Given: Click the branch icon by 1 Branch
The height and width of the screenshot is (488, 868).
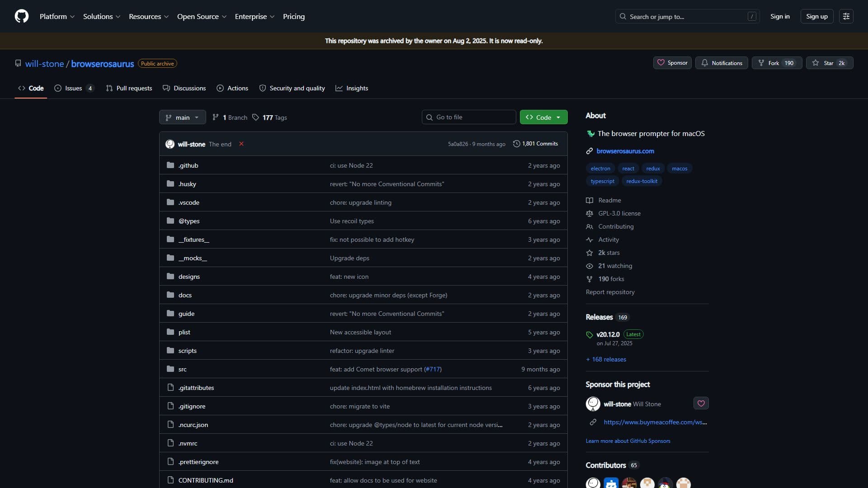Looking at the screenshot, I should (216, 117).
